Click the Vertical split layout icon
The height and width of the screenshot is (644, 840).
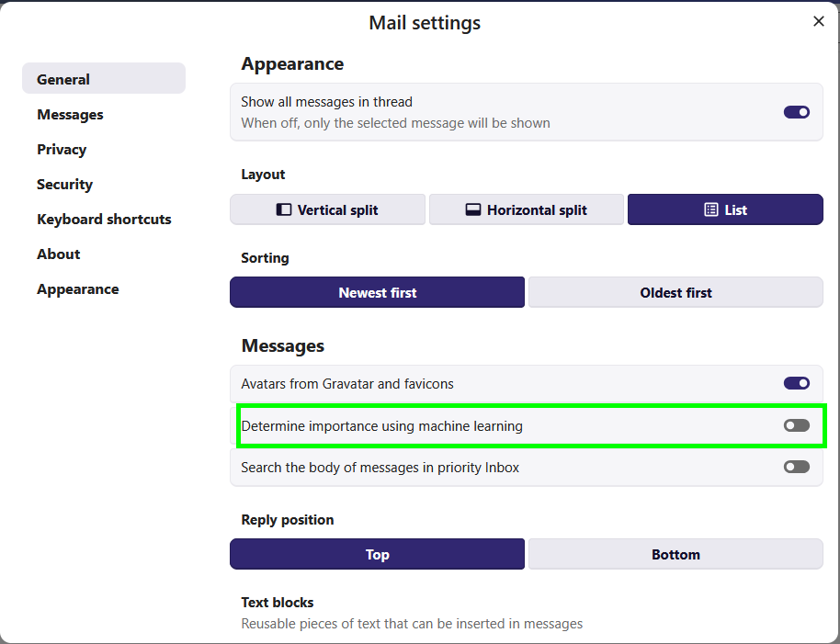coord(284,209)
